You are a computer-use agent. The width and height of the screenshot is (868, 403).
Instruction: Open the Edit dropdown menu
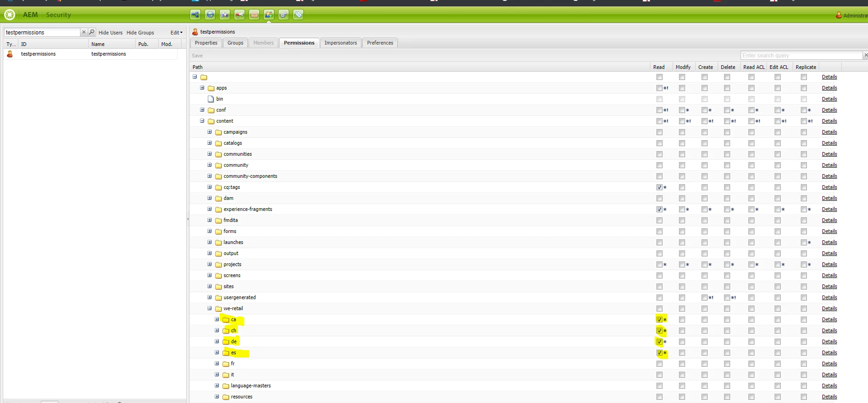[x=177, y=33]
